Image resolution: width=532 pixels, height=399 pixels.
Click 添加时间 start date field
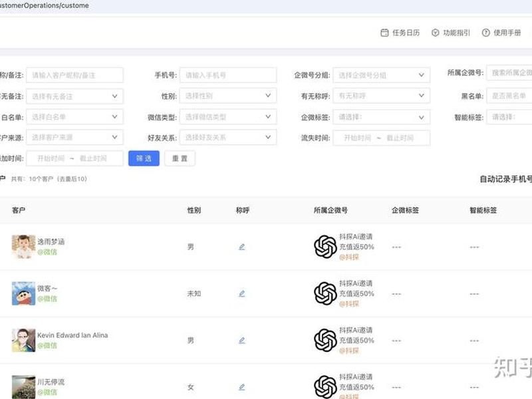[51, 158]
